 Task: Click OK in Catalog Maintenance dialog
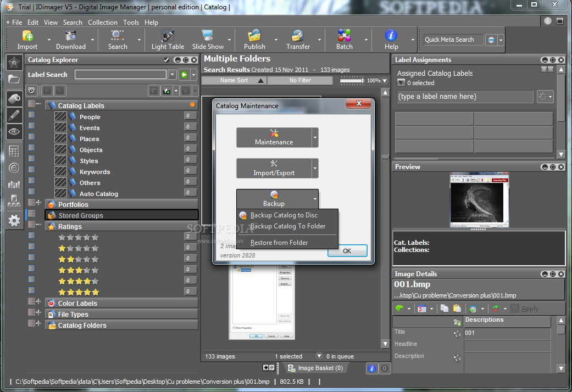347,251
